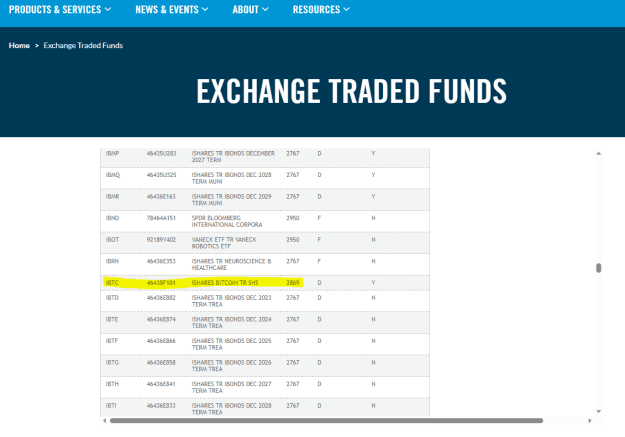Click the value 2869 in IBTC row
Screen dimensions: 625x437
tap(293, 283)
